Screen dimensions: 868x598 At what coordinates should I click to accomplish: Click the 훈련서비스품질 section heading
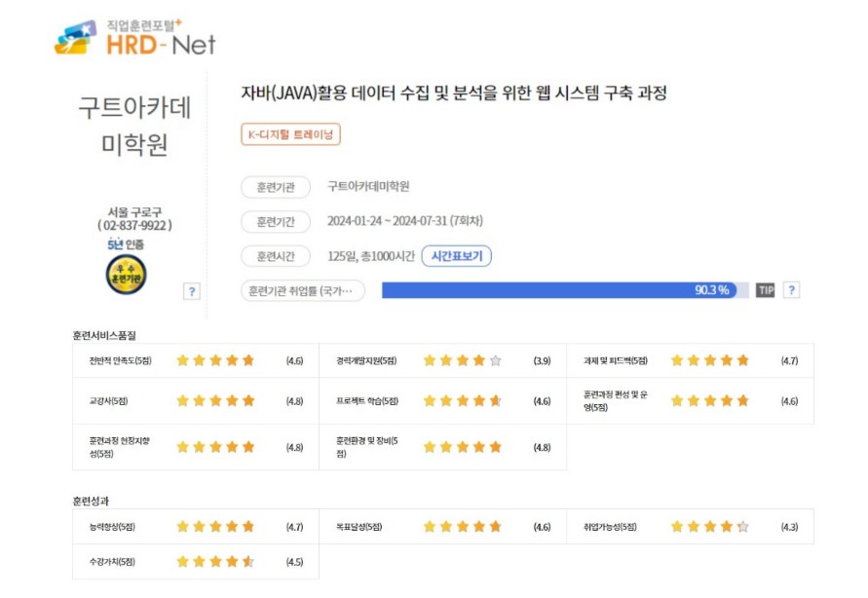tap(104, 335)
